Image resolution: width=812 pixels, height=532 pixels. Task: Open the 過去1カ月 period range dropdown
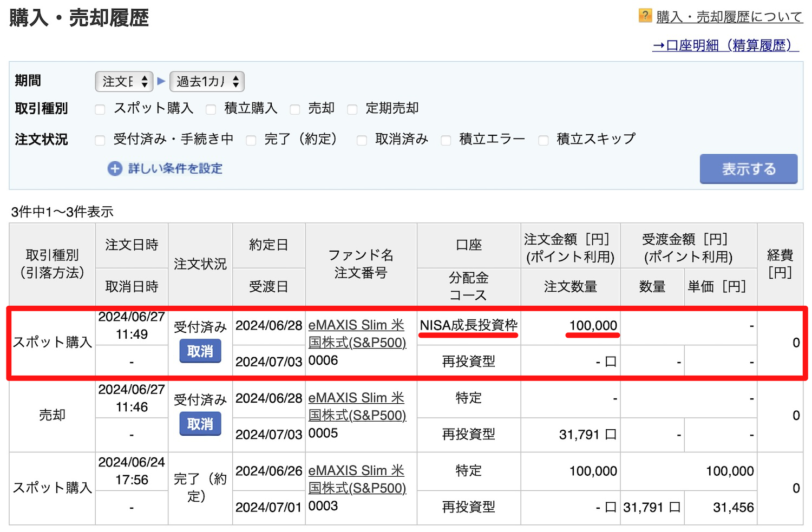click(x=207, y=82)
